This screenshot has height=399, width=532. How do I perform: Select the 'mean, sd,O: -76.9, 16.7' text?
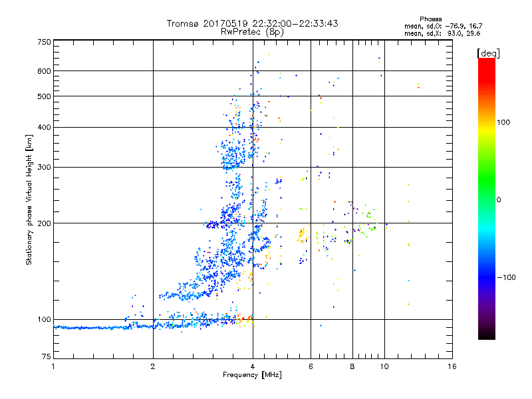(x=443, y=26)
